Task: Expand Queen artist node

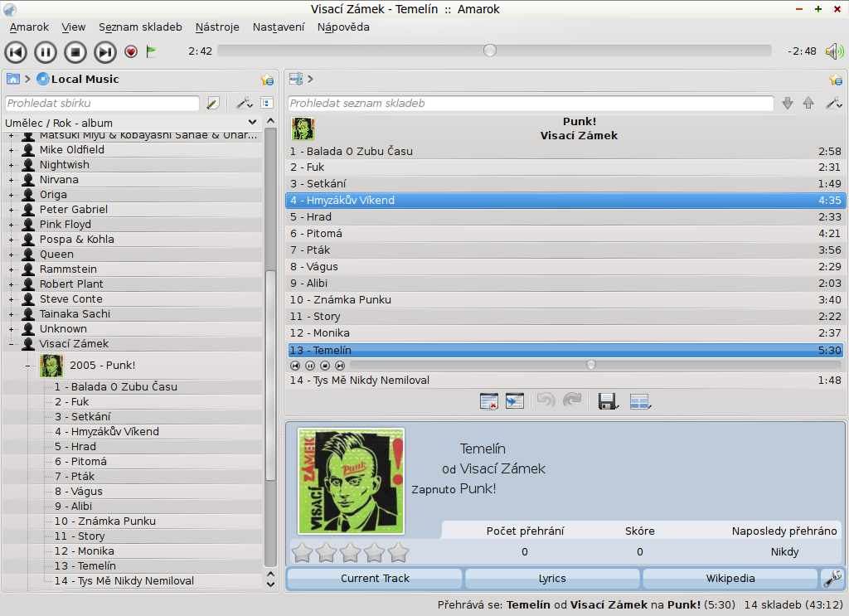Action: click(11, 255)
